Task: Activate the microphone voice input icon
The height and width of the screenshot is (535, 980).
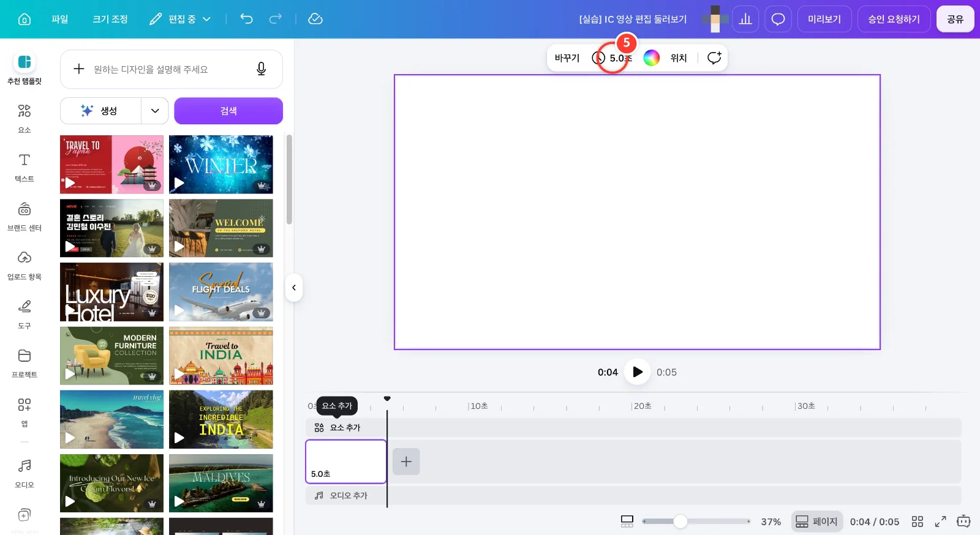Action: pos(261,69)
